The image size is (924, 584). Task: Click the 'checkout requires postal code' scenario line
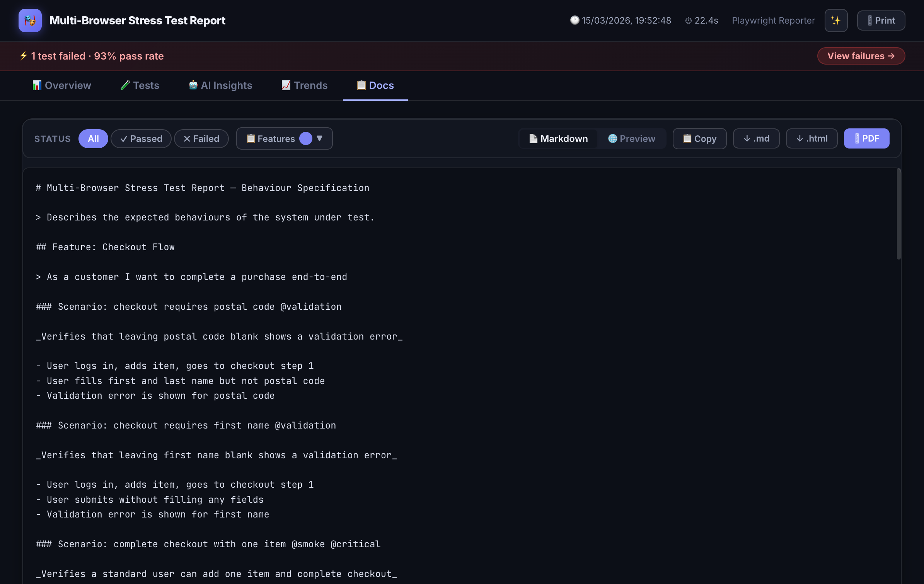click(x=189, y=307)
